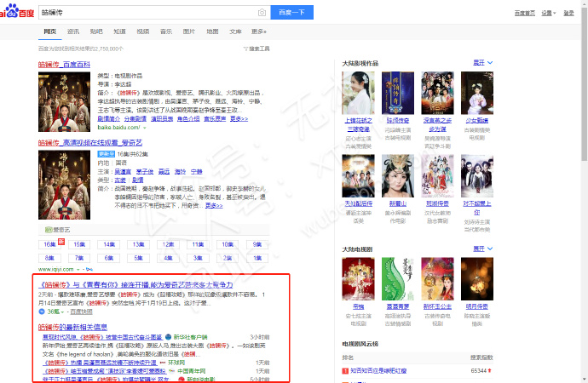Open dropdown arrow next to baike.baidu.com
588x383 pixels.
144,128
